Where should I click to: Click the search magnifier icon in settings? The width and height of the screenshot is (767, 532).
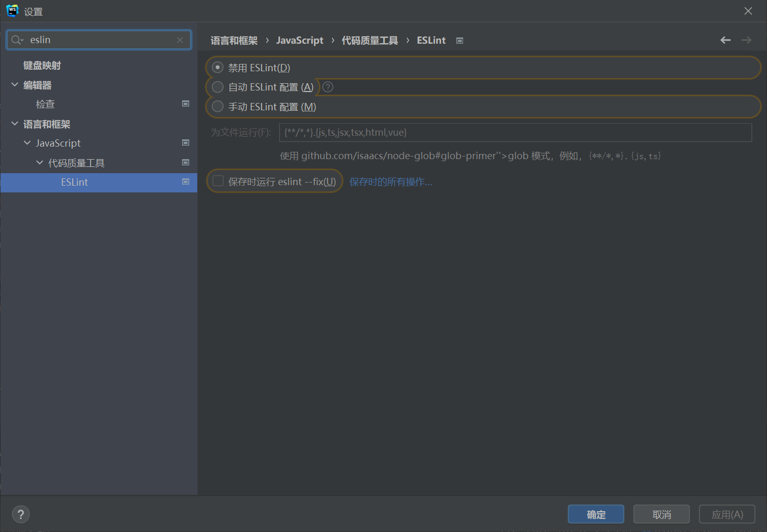click(x=17, y=40)
